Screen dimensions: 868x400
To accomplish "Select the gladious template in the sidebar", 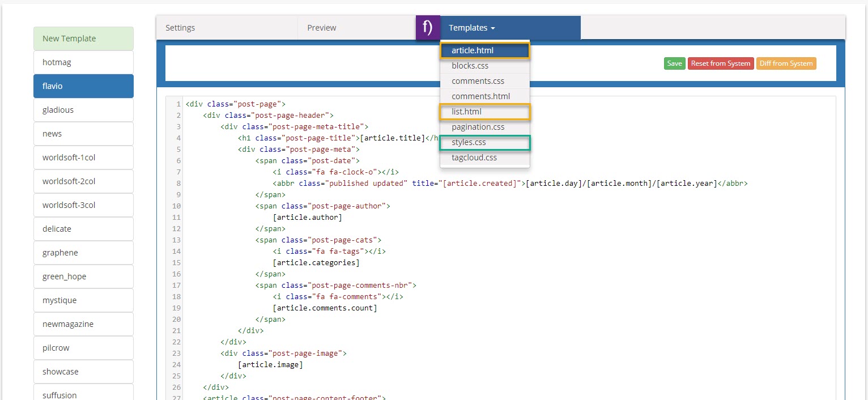I will (x=83, y=110).
